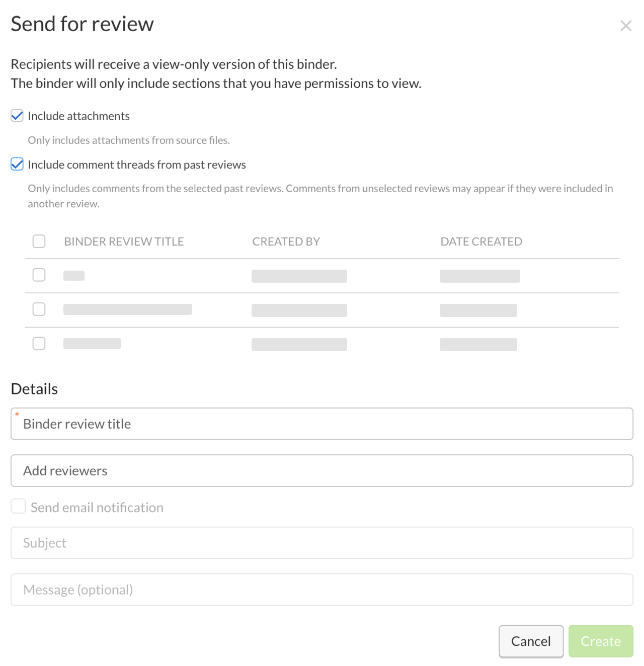This screenshot has height=666, width=644.
Task: Sort by Created By column
Action: 286,241
